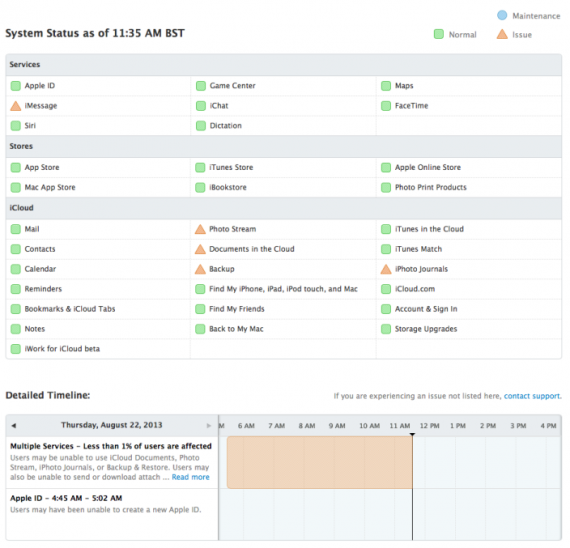Click the FaceTime status icon
The height and width of the screenshot is (548, 570).
coord(386,106)
